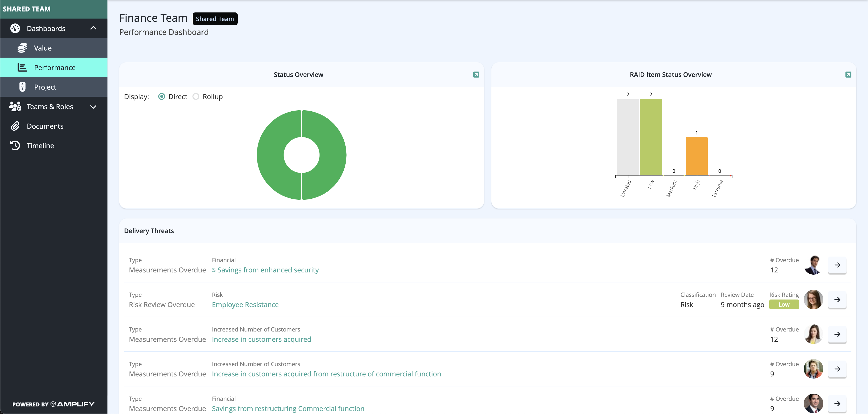The image size is (868, 414).
Task: Click the Low risk rating badge
Action: (x=784, y=305)
